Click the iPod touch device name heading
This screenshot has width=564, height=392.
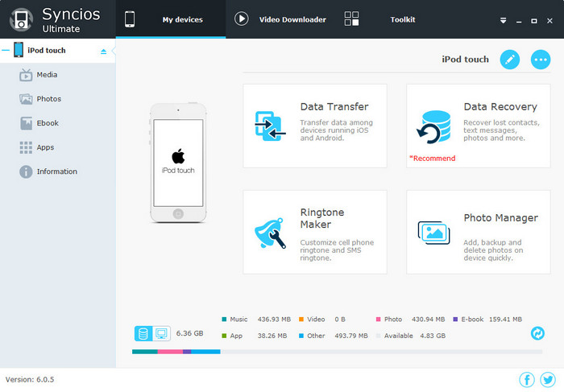465,60
